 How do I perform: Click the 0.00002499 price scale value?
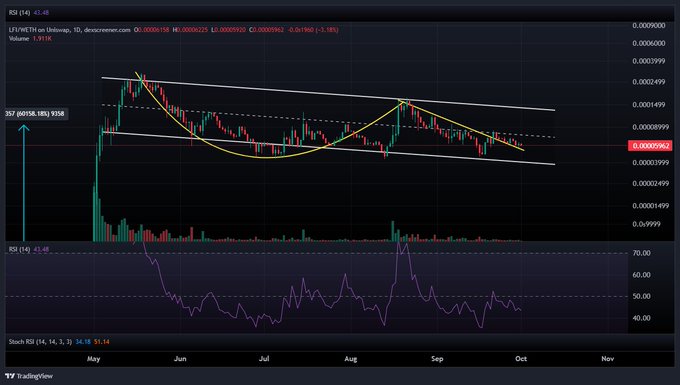[x=651, y=183]
